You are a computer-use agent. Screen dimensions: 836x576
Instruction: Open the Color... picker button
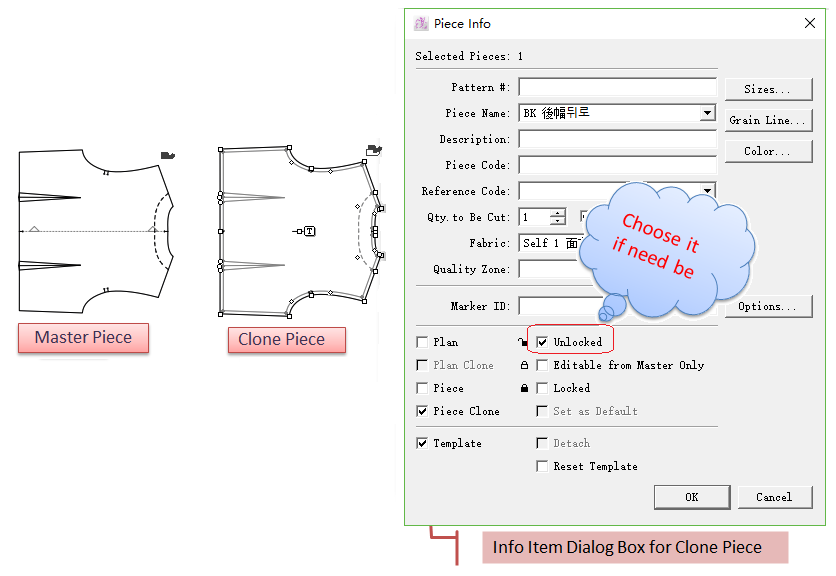tap(768, 151)
